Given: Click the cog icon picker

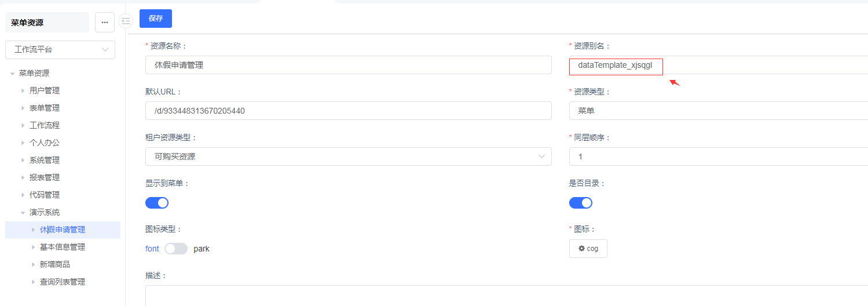Looking at the screenshot, I should click(x=588, y=249).
